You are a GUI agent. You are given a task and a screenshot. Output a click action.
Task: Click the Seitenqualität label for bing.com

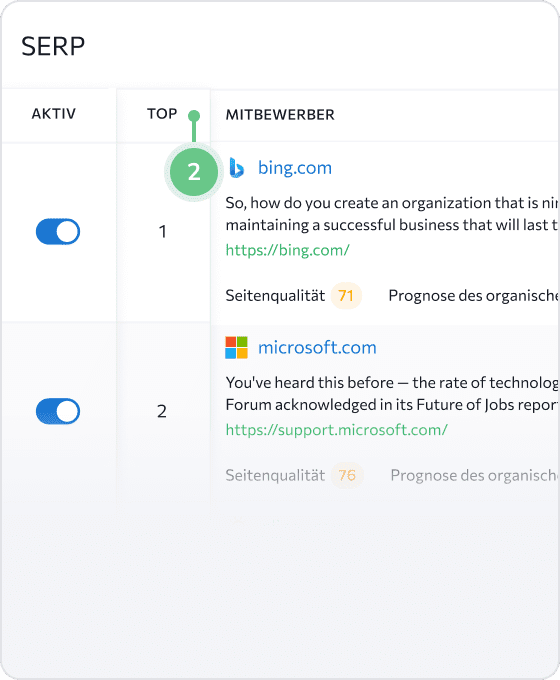point(275,296)
